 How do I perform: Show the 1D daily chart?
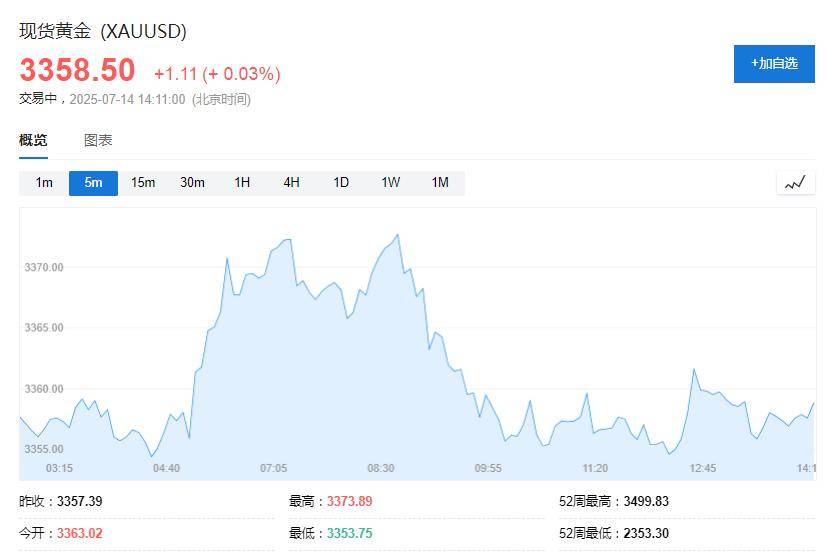coord(341,183)
